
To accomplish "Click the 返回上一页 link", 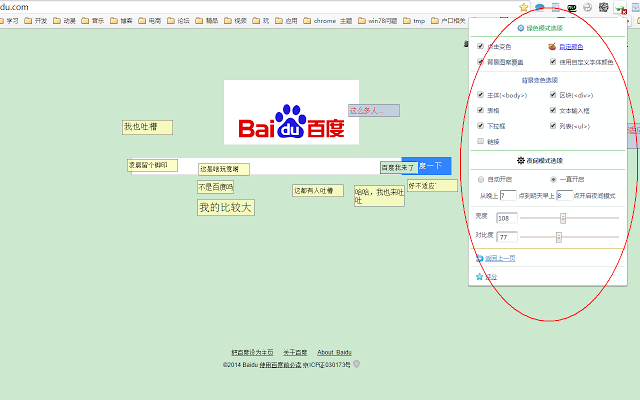I will tap(500, 258).
